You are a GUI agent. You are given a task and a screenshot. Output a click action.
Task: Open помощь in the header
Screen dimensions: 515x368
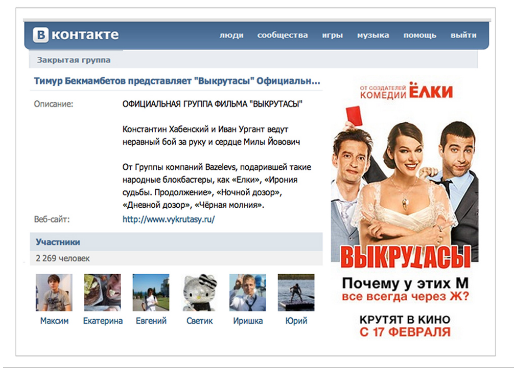click(x=420, y=35)
